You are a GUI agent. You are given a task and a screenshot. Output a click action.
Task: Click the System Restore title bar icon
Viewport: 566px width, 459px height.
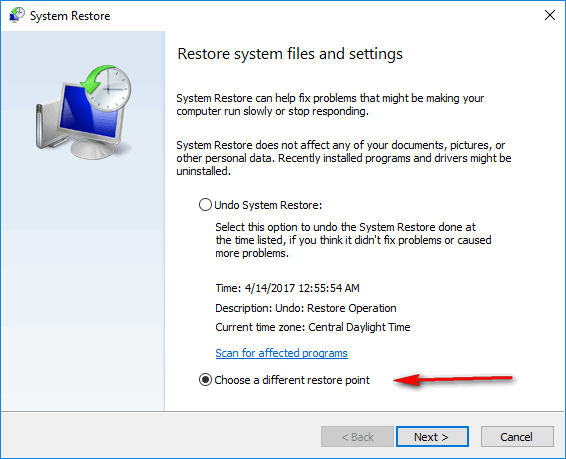click(x=17, y=16)
